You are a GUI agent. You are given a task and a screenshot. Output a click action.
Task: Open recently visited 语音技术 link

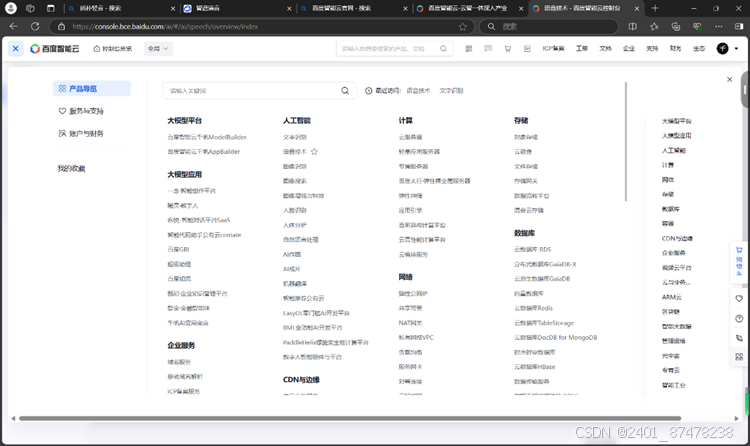coord(418,90)
